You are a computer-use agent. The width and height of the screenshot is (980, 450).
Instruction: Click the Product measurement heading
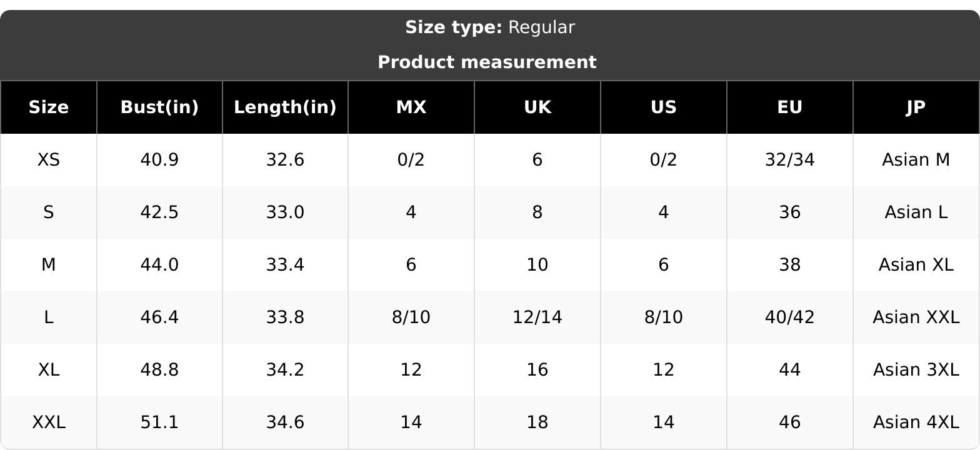487,62
